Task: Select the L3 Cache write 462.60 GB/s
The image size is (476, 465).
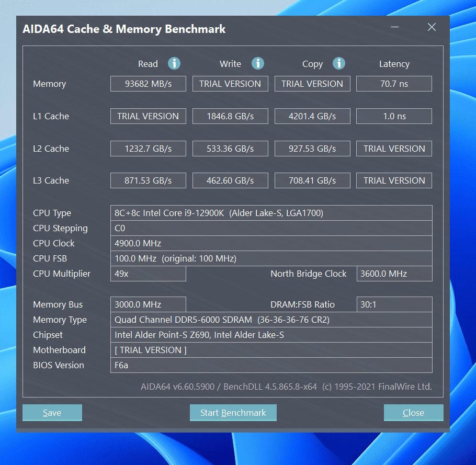Action: coord(230,180)
